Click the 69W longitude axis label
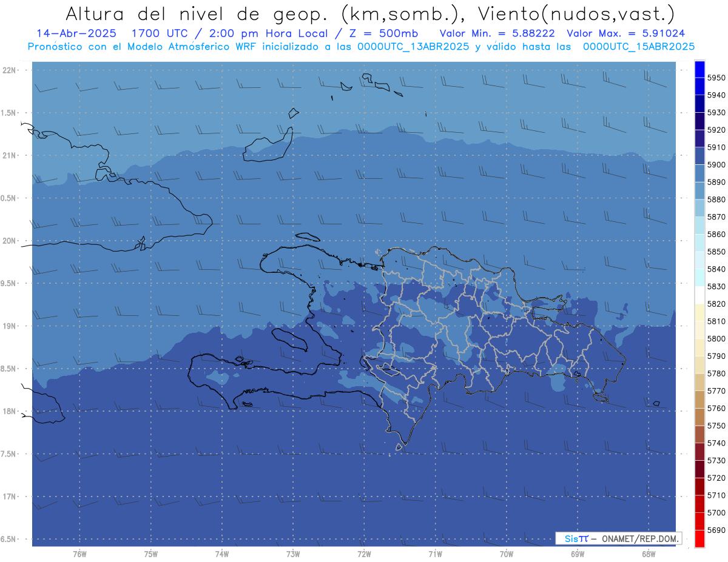 pyautogui.click(x=578, y=554)
